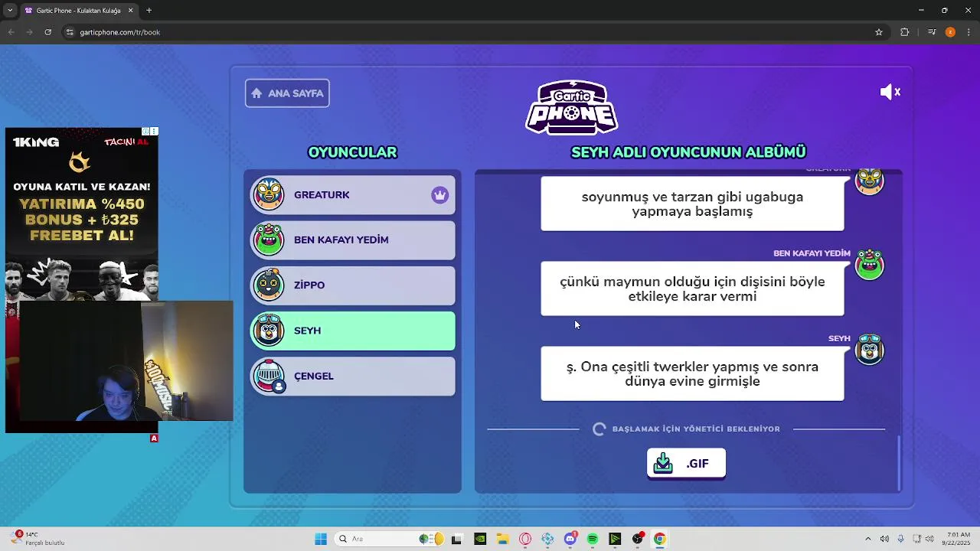Open the Chrome three-dot menu

(x=969, y=32)
